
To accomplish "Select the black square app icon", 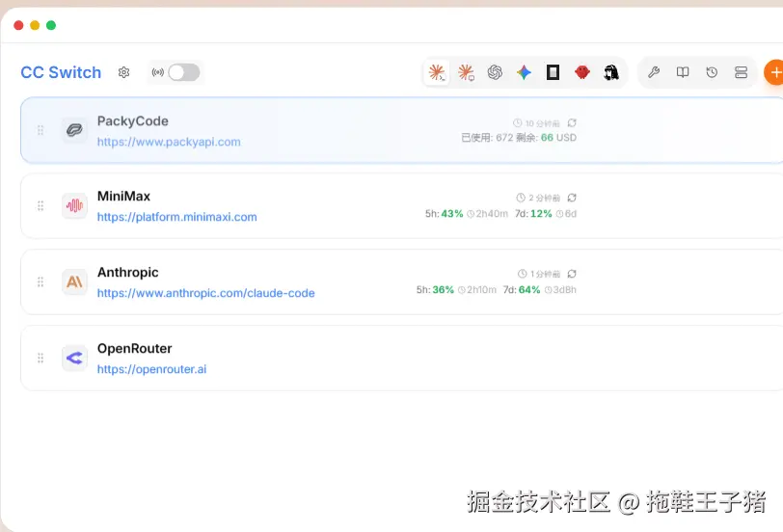I will (553, 72).
